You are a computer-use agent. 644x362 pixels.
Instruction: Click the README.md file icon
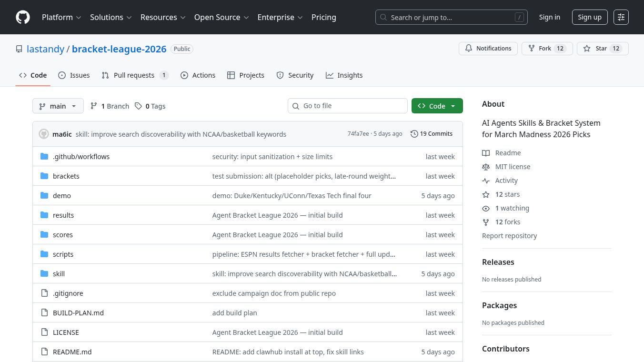pyautogui.click(x=44, y=352)
